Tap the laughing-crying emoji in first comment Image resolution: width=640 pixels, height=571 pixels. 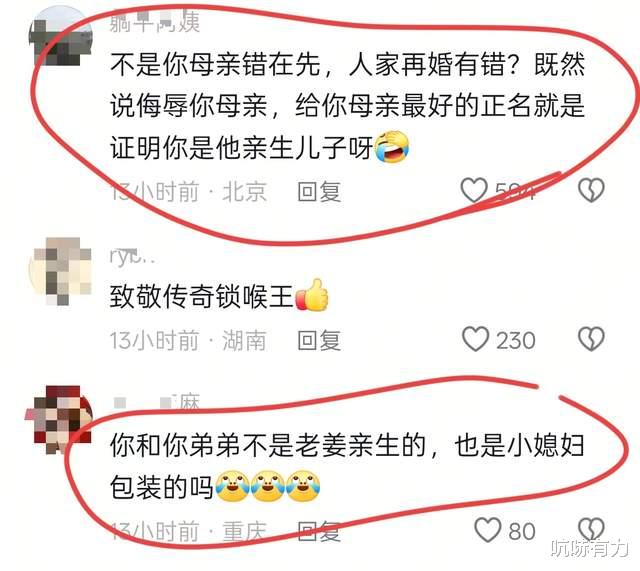click(392, 147)
